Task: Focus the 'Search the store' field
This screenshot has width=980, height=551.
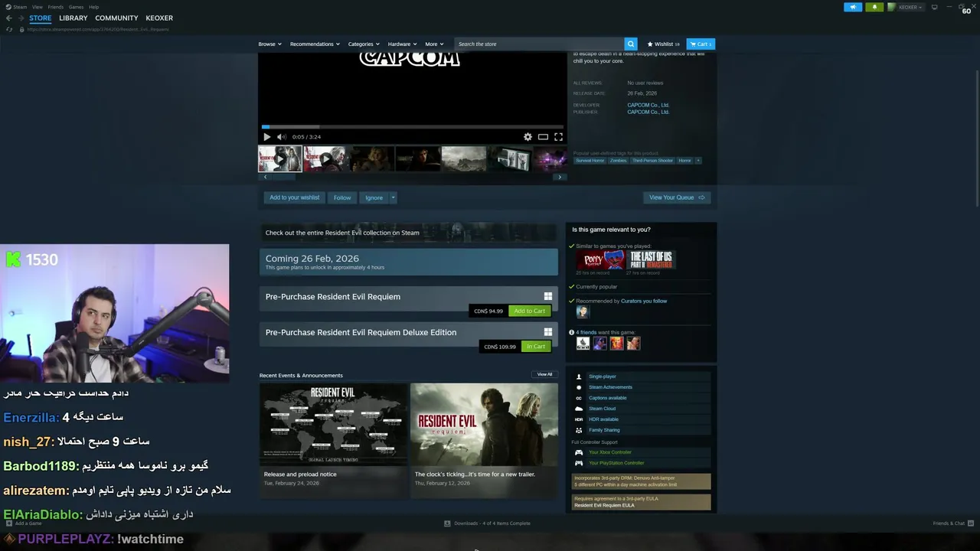Action: 539,44
